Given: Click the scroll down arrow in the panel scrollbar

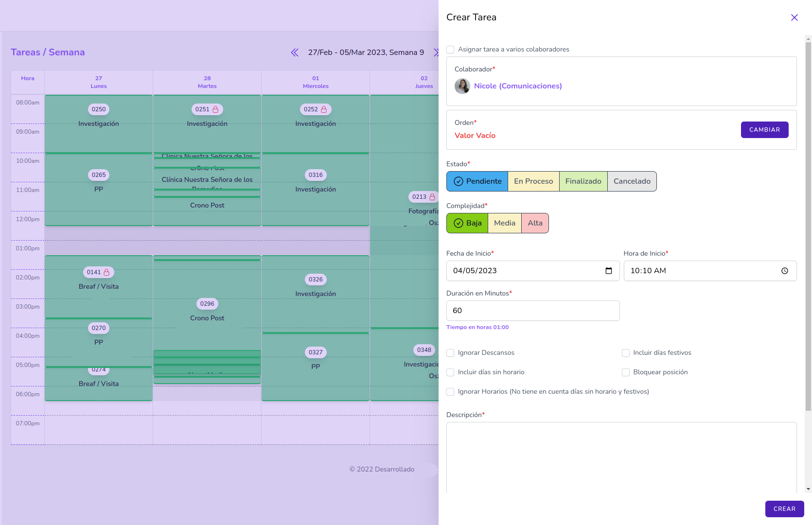Looking at the screenshot, I should coord(808,489).
